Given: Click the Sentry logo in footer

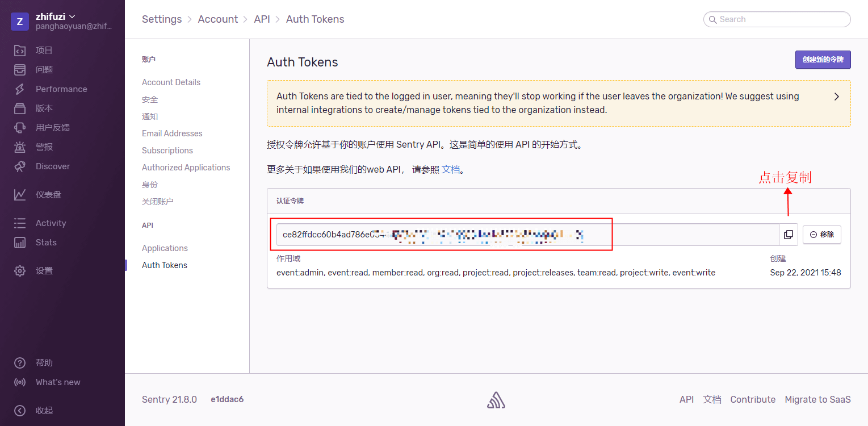Looking at the screenshot, I should coord(496,400).
